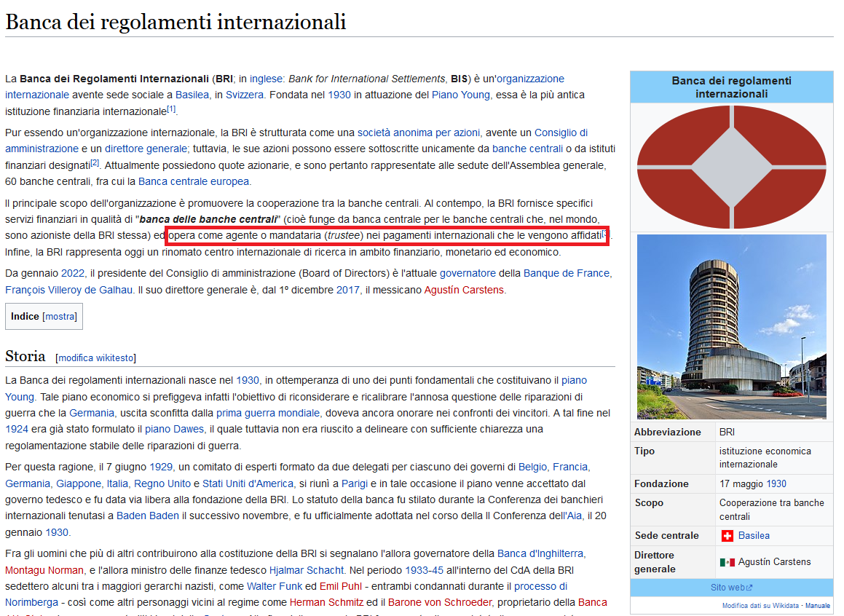The width and height of the screenshot is (844, 616).
Task: Expand the Indice table of contents via mostra
Action: pyautogui.click(x=60, y=316)
